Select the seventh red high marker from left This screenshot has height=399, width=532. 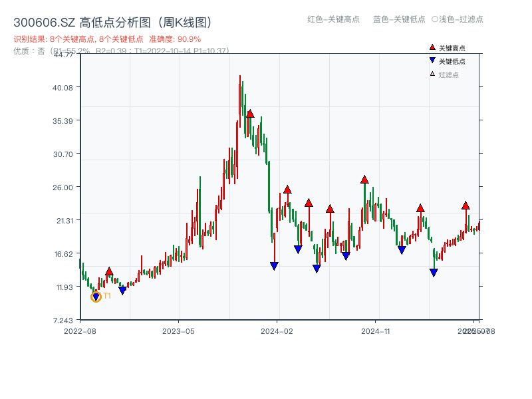point(420,208)
